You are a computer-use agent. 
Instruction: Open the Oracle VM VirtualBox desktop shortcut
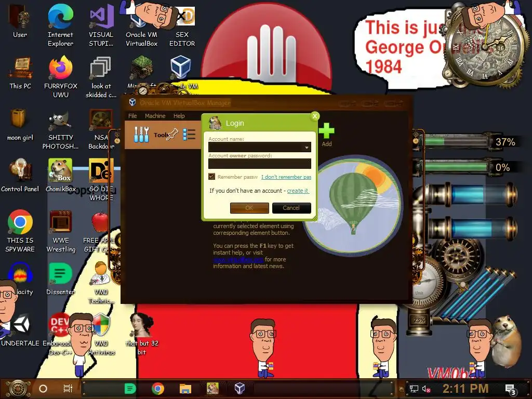[x=141, y=24]
